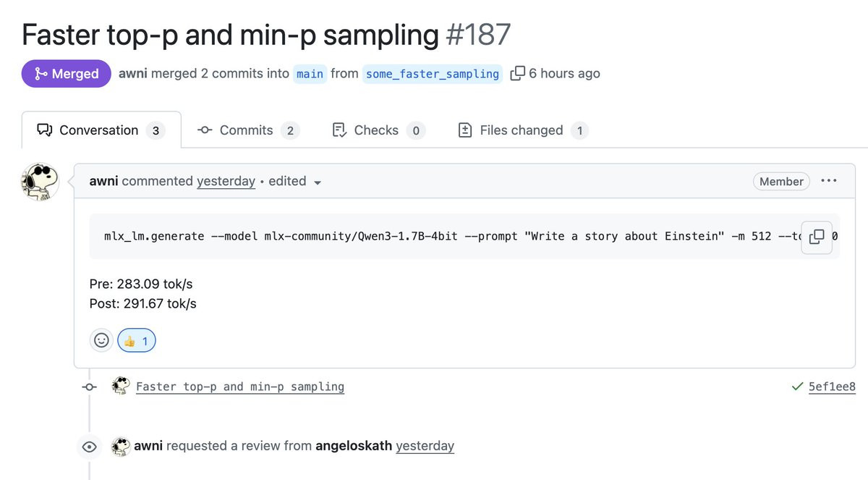
Task: Open the some_faster_sampling branch link
Action: (x=433, y=74)
